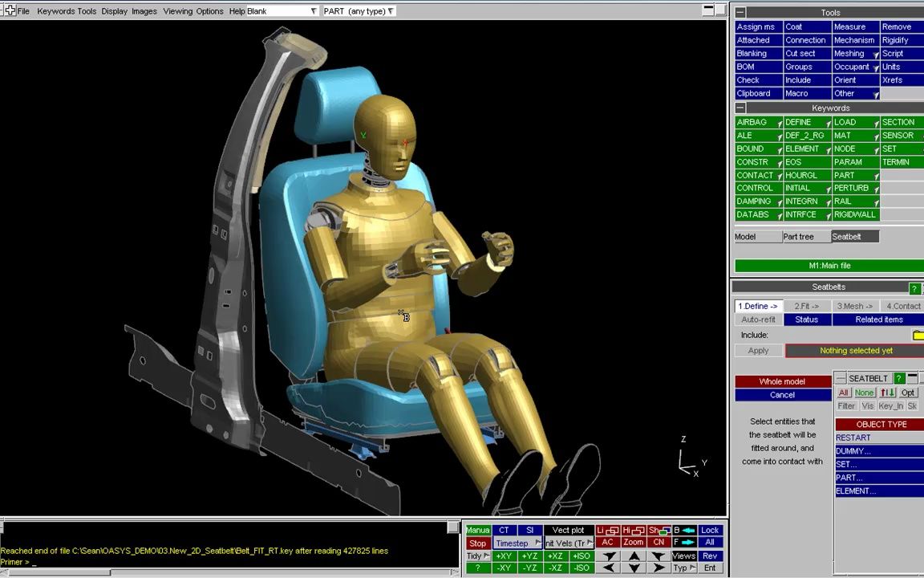Image resolution: width=924 pixels, height=578 pixels.
Task: Open the Init Vels dropdown
Action: click(569, 543)
